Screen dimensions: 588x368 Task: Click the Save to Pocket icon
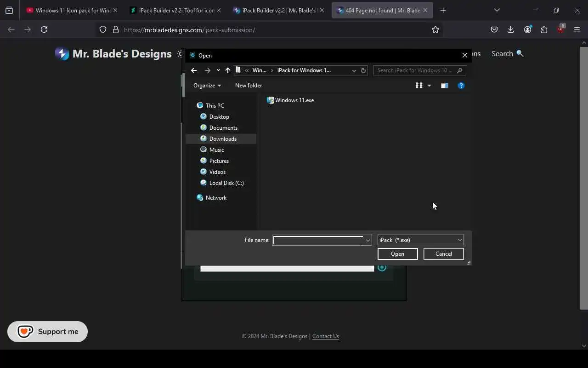pyautogui.click(x=494, y=29)
